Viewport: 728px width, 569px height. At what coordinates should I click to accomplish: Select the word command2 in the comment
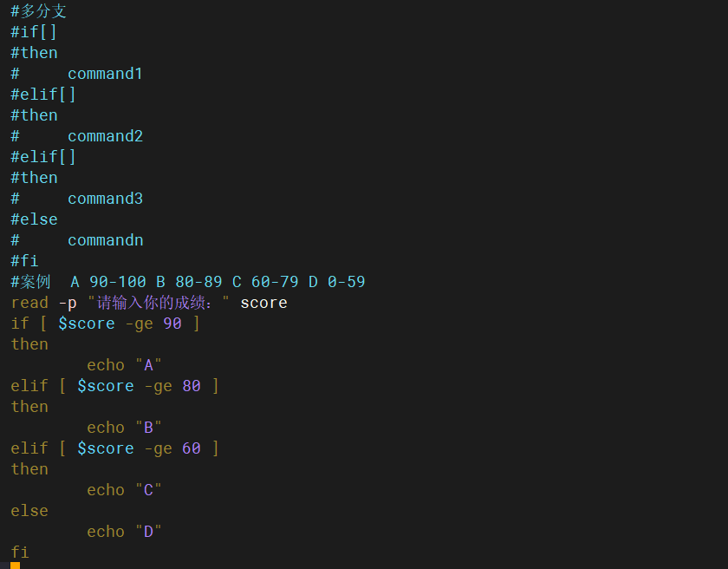coord(106,136)
